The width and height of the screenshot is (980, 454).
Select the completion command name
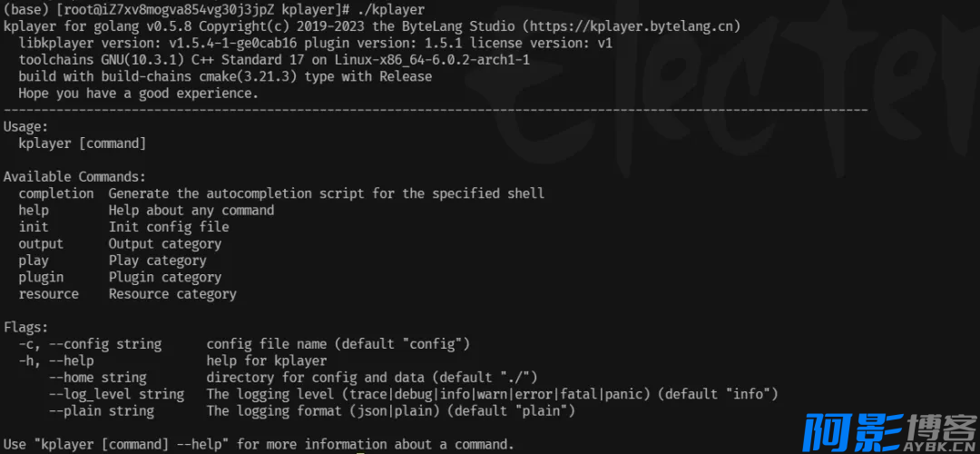click(56, 193)
